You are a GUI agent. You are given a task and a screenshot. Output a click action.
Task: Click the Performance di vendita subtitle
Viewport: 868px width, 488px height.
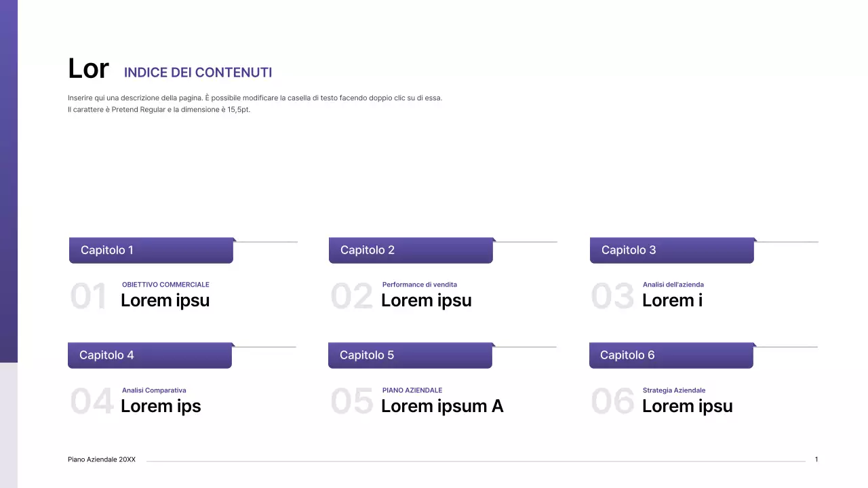[x=420, y=285]
